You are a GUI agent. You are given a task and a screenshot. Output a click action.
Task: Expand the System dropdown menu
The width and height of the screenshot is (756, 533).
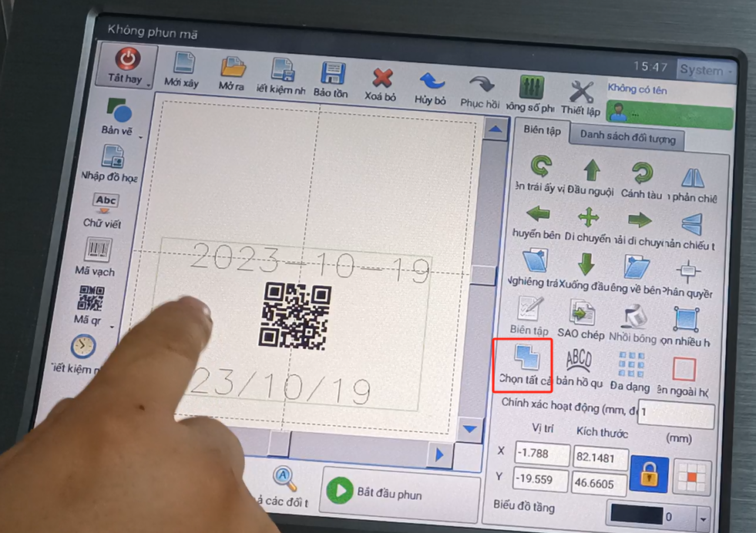click(x=705, y=70)
